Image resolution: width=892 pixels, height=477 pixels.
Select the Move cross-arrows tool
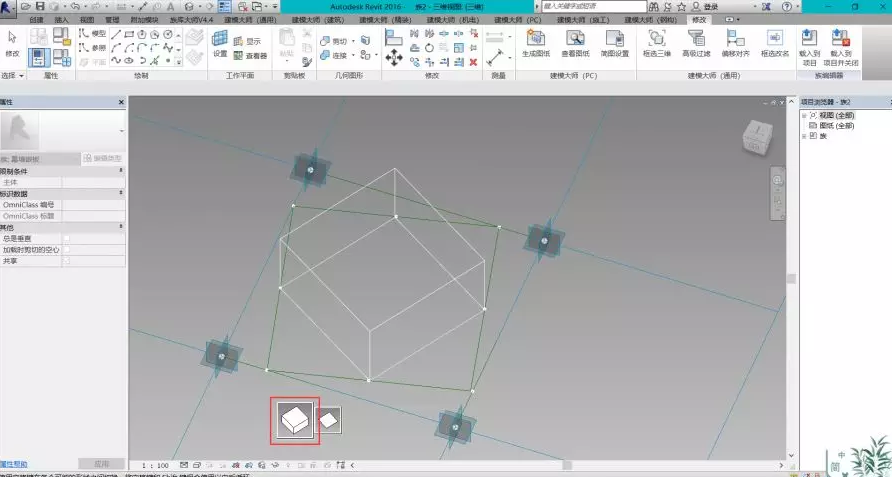[x=394, y=57]
